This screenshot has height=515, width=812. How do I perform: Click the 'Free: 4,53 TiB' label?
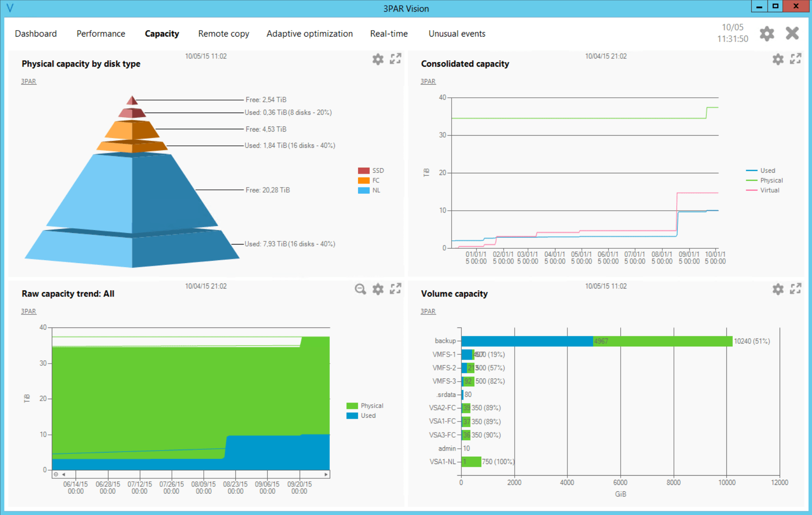pyautogui.click(x=266, y=129)
